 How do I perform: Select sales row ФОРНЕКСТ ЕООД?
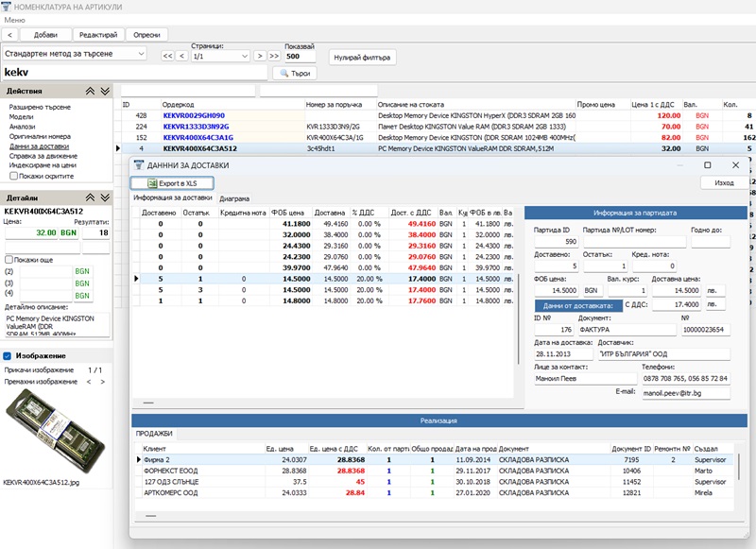pyautogui.click(x=434, y=471)
